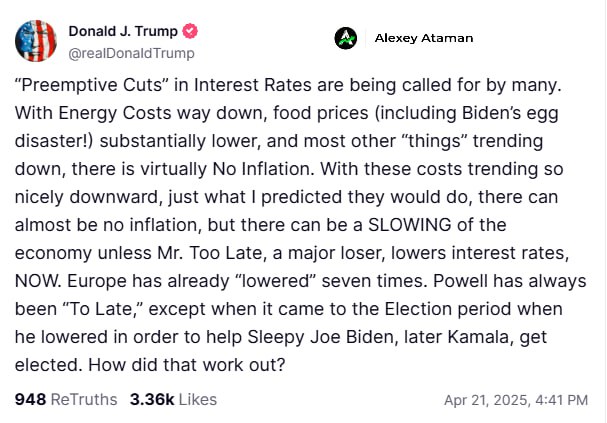Image resolution: width=607 pixels, height=423 pixels.
Task: Open Donald J. Trump's profile avatar
Action: [x=36, y=41]
